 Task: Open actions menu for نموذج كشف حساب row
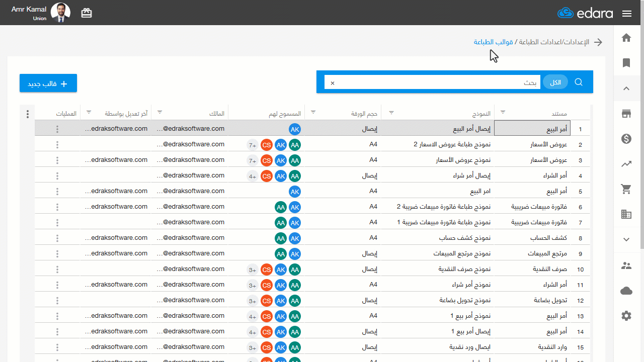[57, 238]
